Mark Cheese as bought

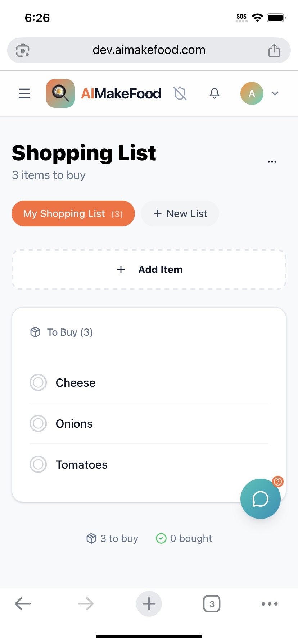pyautogui.click(x=38, y=382)
